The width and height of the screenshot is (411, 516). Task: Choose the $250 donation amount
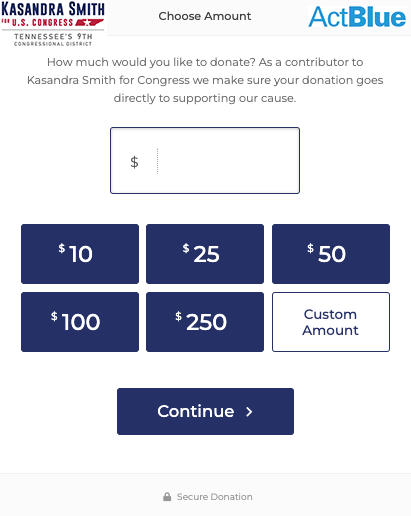pos(205,322)
